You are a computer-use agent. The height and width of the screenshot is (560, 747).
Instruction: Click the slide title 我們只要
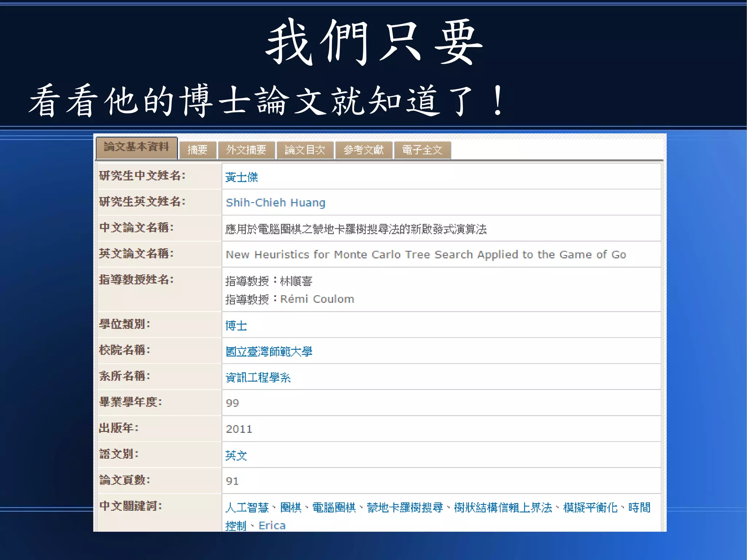pos(375,42)
